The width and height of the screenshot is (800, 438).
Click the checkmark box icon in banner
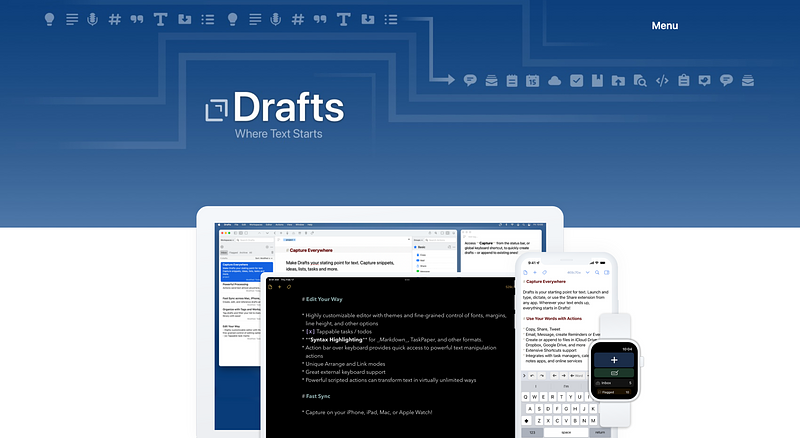[x=577, y=81]
